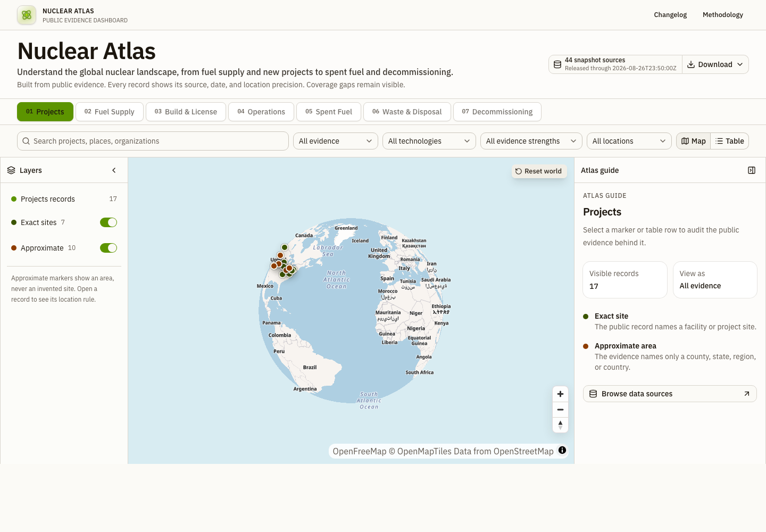Click the Reset world button
Screen dimensions: 766x532
click(538, 171)
